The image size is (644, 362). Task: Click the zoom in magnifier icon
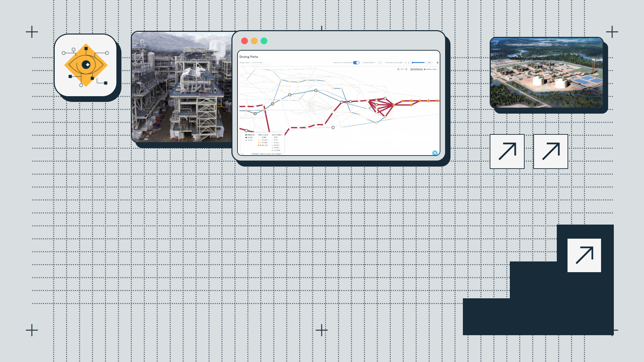point(406,69)
